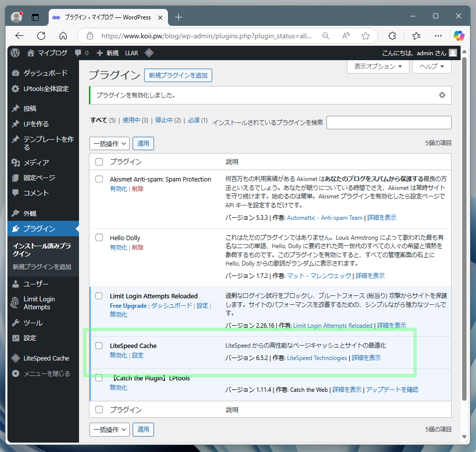Screen dimensions: 476x452
Task: Open tab actions menu icon
Action: tap(35, 17)
